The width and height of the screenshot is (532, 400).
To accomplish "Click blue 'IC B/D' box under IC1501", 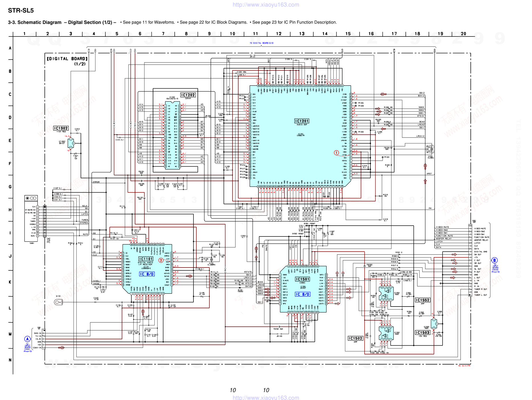I will (x=303, y=294).
